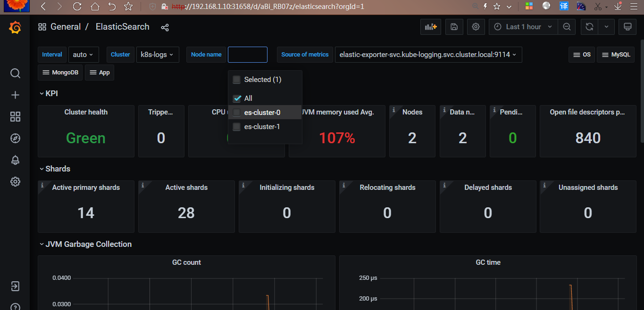Cycle the view mode monitor icon
Viewport: 644px width, 310px height.
[x=627, y=27]
